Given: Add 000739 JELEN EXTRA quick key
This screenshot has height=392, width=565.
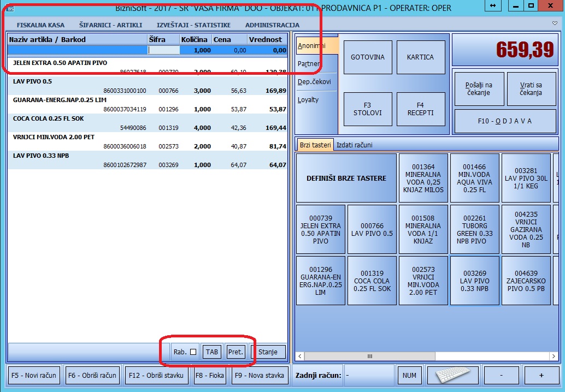Looking at the screenshot, I should click(x=321, y=230).
